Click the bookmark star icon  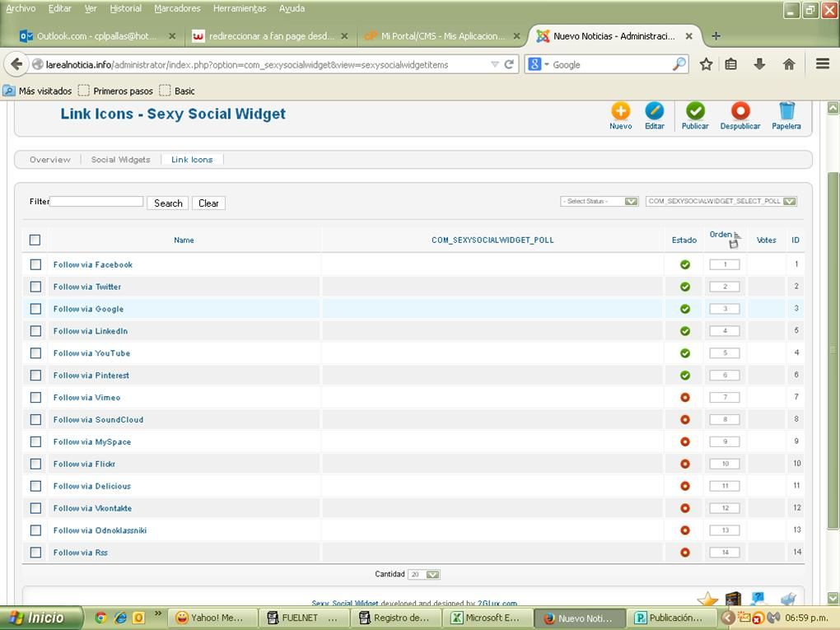706,64
